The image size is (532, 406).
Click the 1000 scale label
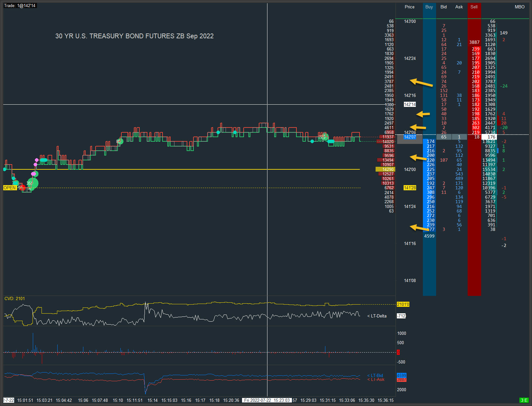click(401, 333)
